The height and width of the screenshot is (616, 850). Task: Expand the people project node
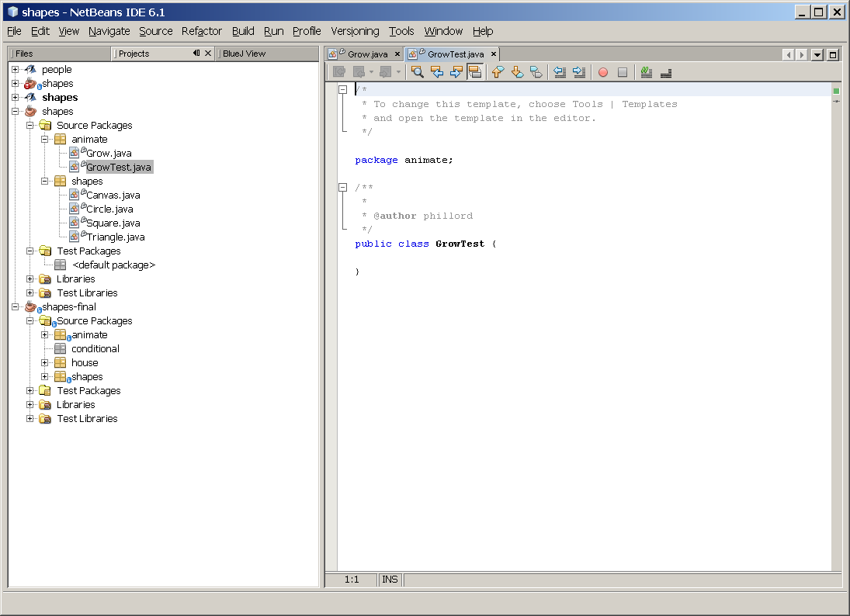pyautogui.click(x=16, y=70)
